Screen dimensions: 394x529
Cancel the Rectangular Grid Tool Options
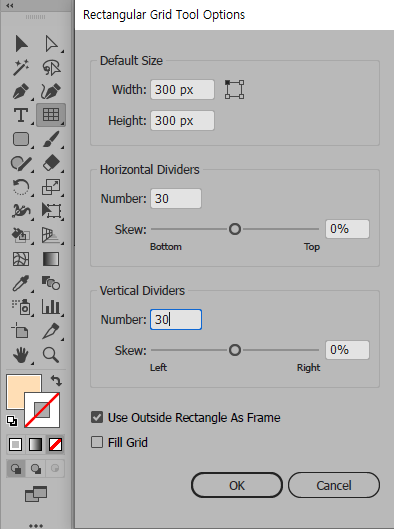334,485
